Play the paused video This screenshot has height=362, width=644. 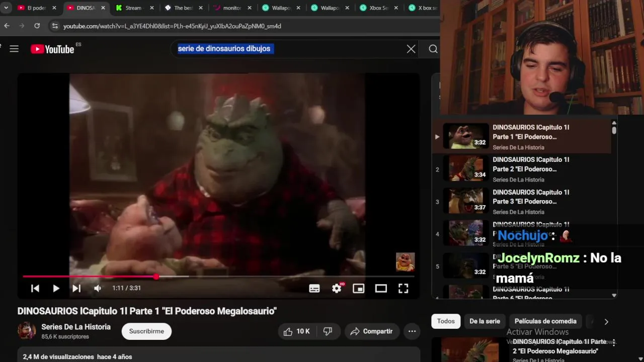tap(56, 288)
